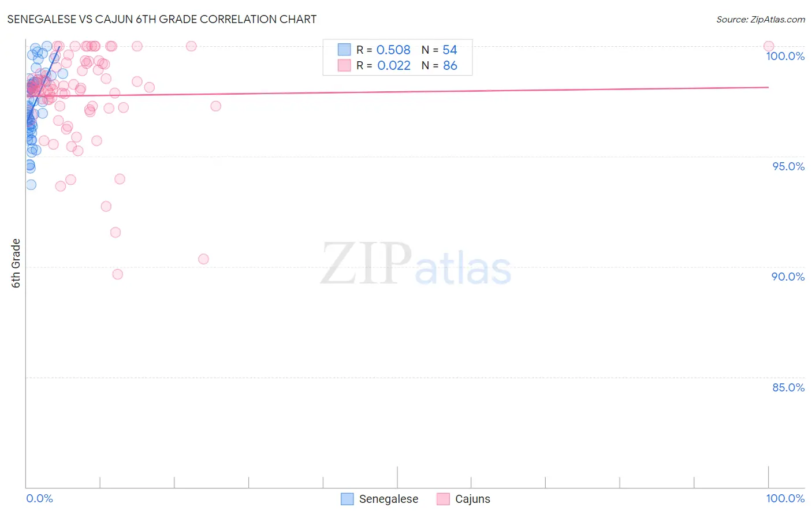Image resolution: width=812 pixels, height=515 pixels.
Task: Click the blue Senegalese legend swatch at bottom
Action: (x=347, y=499)
